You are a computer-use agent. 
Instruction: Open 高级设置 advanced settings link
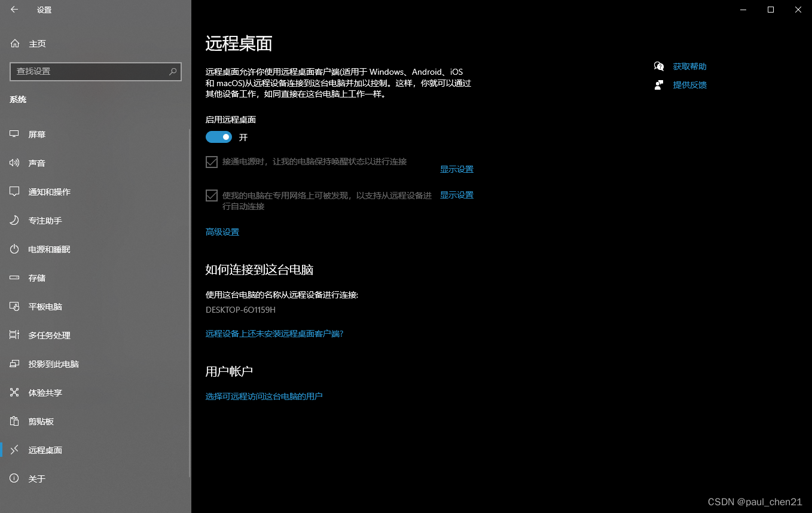(x=222, y=231)
